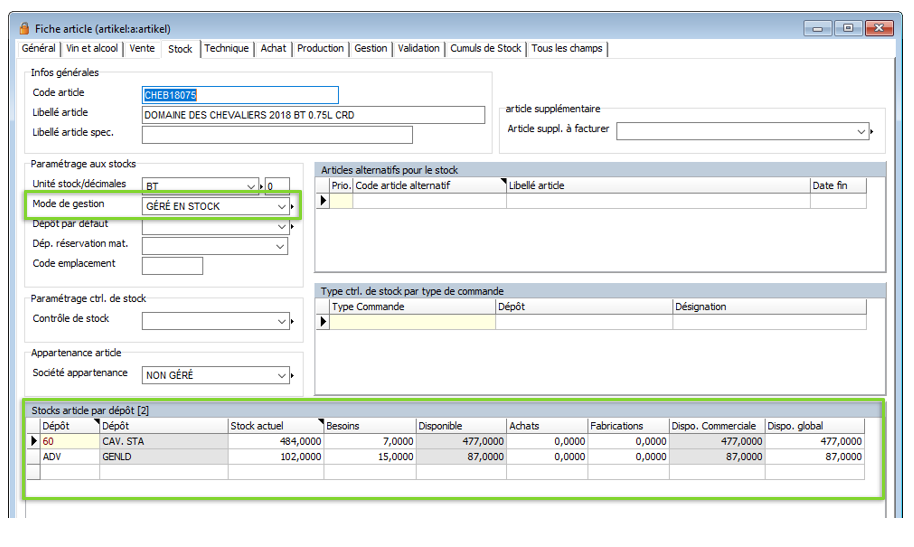Click the arrow beside Société appartenance field
The width and height of the screenshot is (914, 547).
[x=293, y=376]
